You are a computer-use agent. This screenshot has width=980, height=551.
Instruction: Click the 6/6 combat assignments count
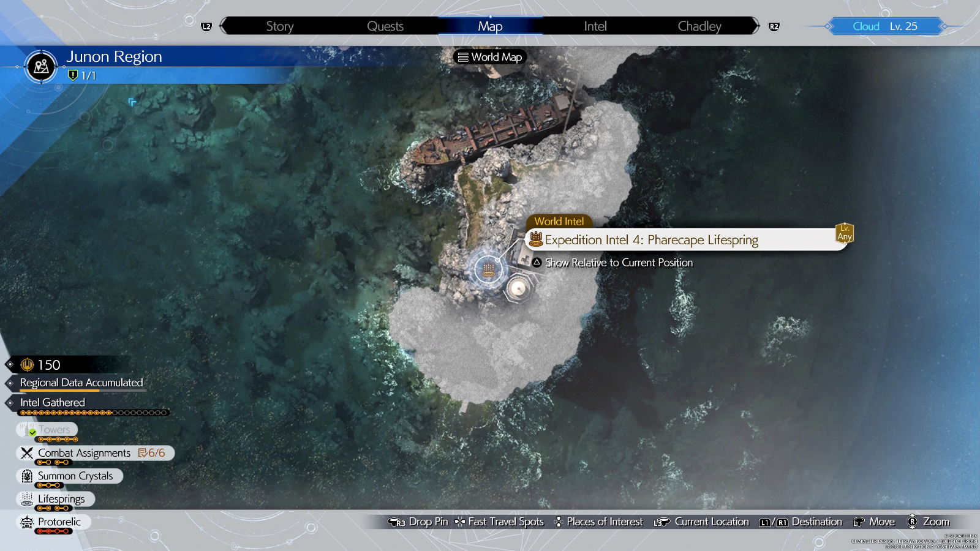pos(152,453)
